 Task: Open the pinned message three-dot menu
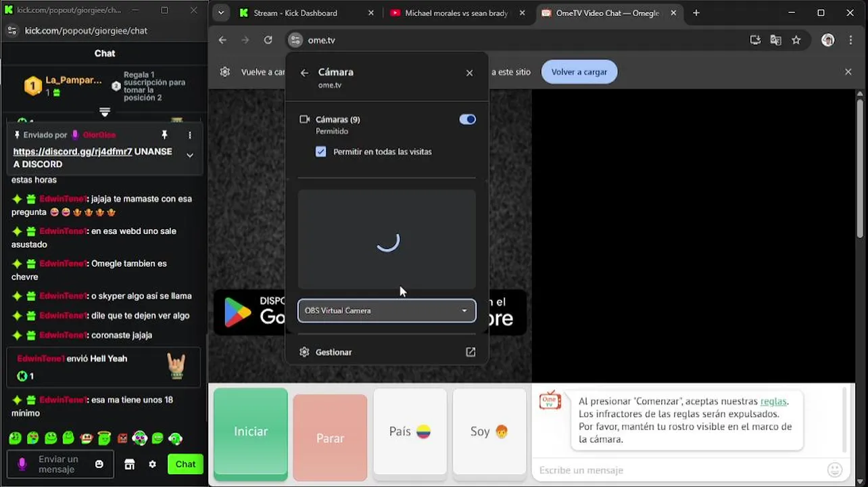coord(190,135)
